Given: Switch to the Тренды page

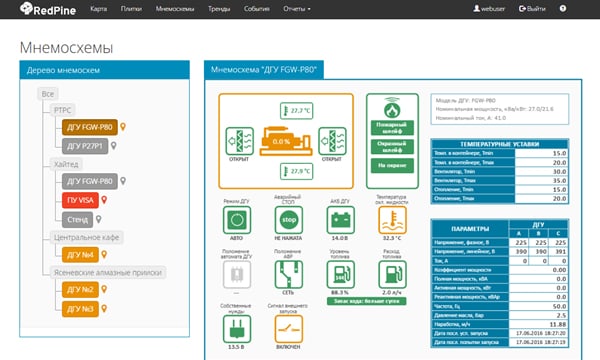Looking at the screenshot, I should coord(219,9).
